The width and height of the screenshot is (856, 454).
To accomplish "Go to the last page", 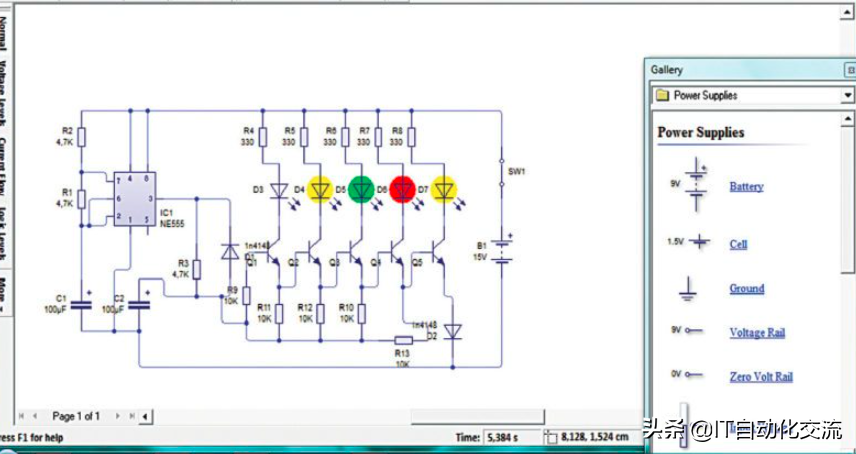I will (132, 416).
